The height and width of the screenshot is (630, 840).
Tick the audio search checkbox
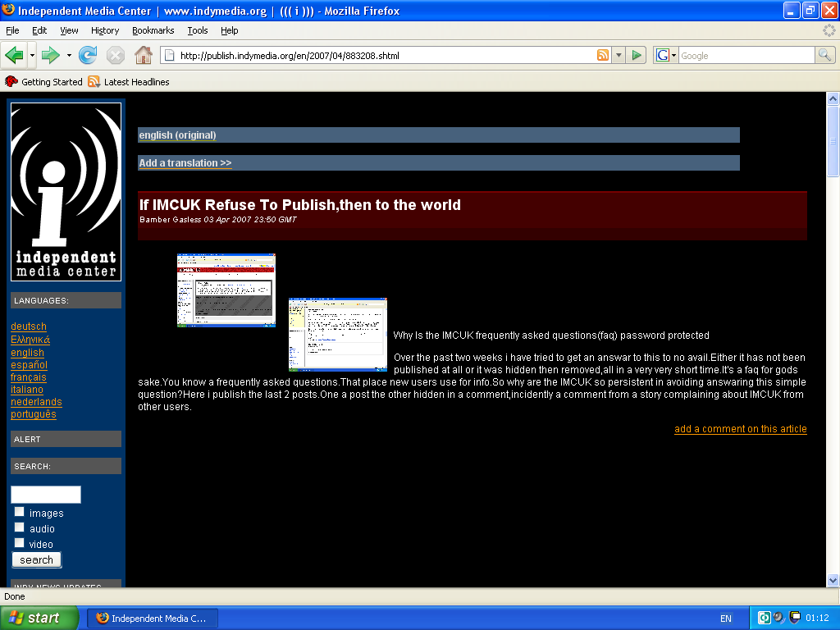pyautogui.click(x=20, y=527)
